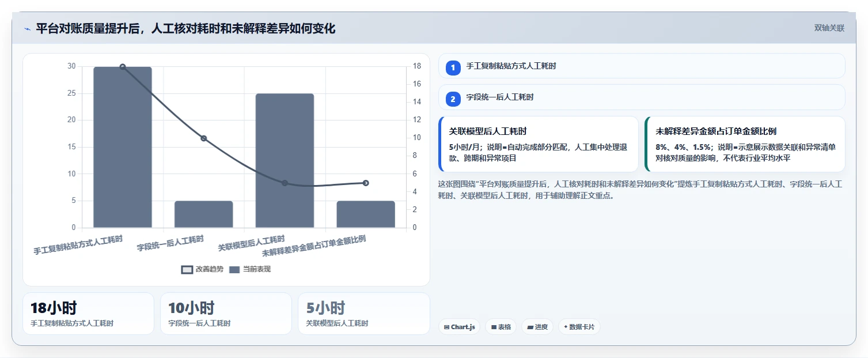The image size is (868, 358).
Task: Click the 表格 tag
Action: tap(501, 327)
